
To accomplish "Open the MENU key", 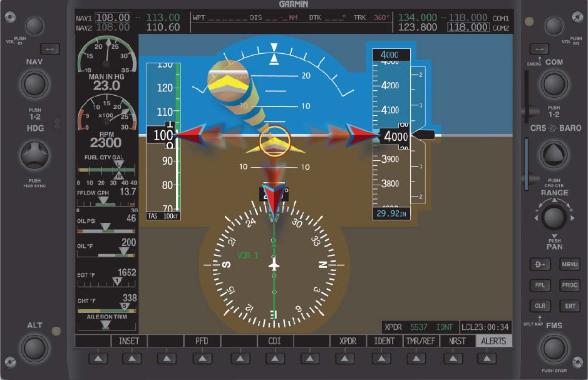I will (x=570, y=264).
